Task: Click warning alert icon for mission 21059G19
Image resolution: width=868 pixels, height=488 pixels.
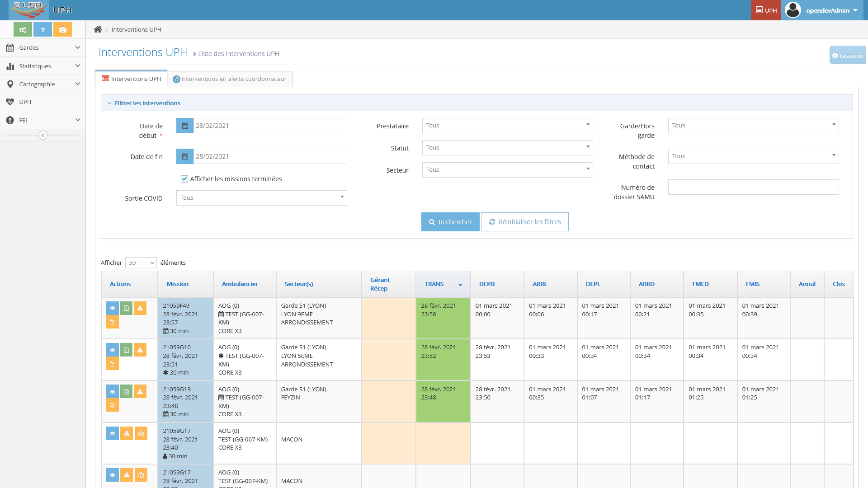Action: 140,391
